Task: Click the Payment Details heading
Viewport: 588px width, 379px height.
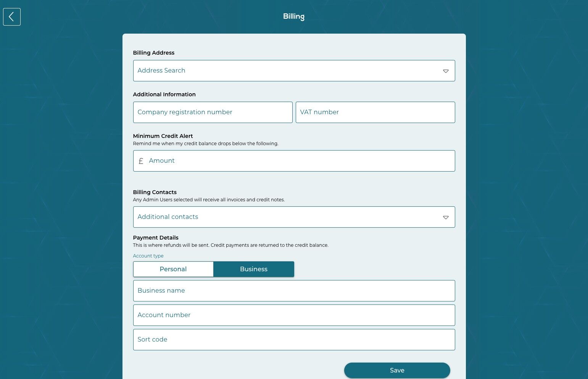Action: [156, 238]
